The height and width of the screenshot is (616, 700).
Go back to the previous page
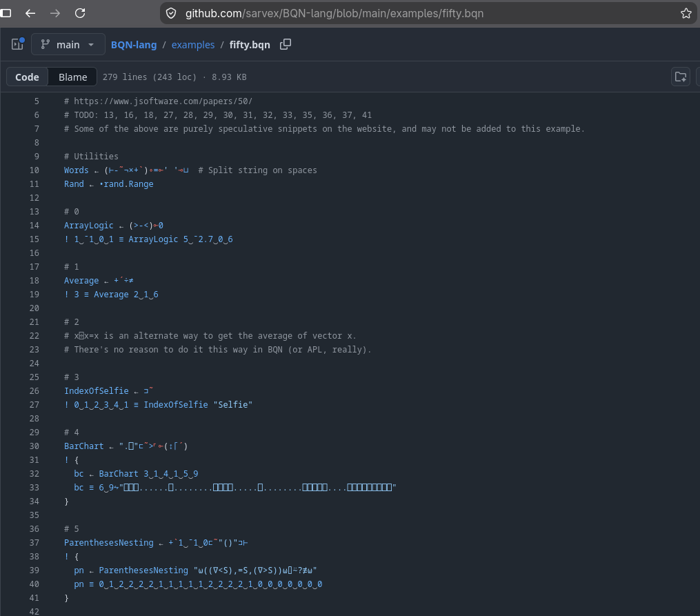30,13
